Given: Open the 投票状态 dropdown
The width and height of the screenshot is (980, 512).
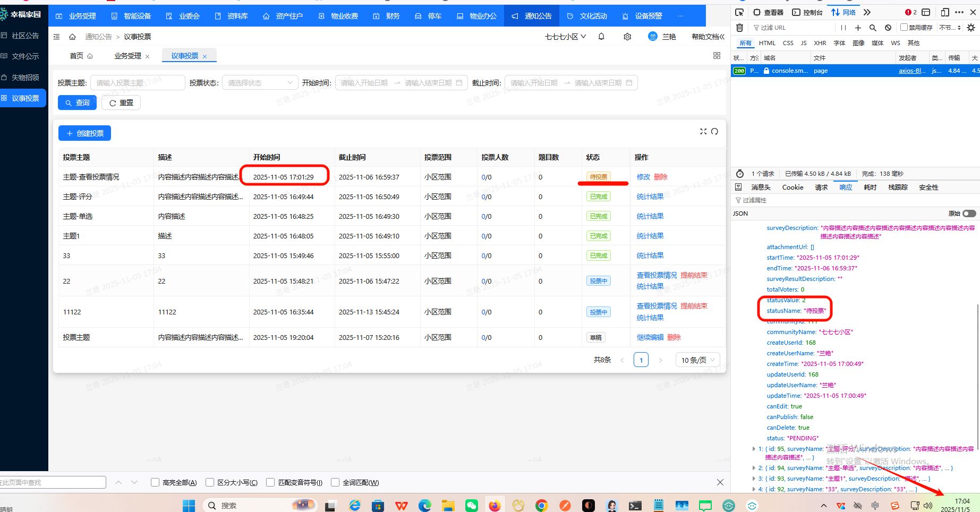Looking at the screenshot, I should (260, 83).
